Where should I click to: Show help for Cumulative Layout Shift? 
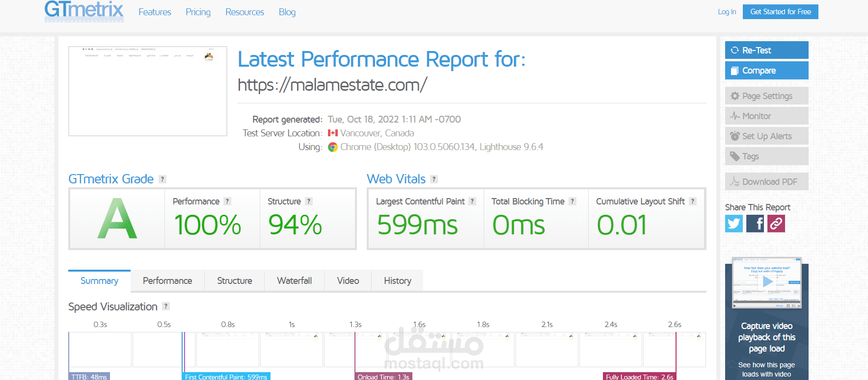(693, 202)
